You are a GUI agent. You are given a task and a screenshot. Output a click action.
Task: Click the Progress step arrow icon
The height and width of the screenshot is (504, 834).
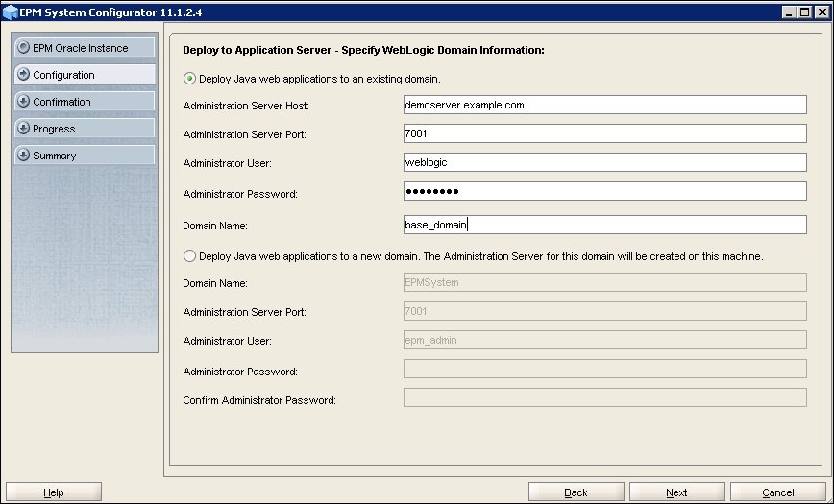(24, 129)
